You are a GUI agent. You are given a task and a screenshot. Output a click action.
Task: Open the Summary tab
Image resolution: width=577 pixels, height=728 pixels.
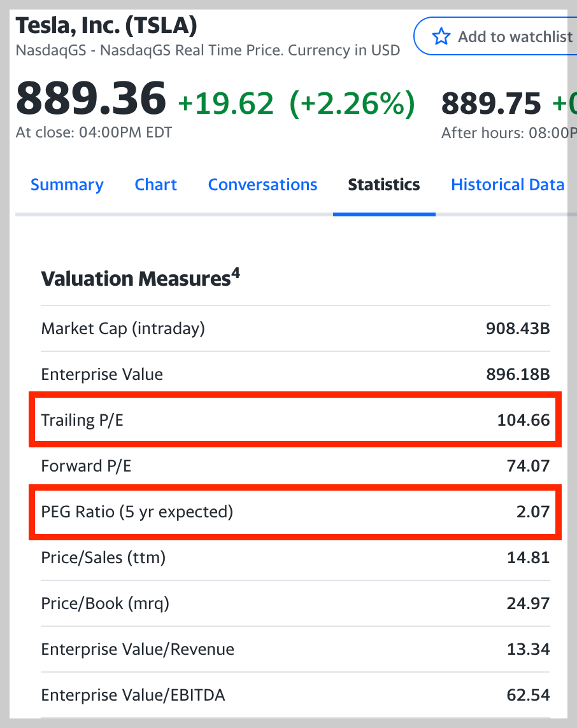click(67, 185)
